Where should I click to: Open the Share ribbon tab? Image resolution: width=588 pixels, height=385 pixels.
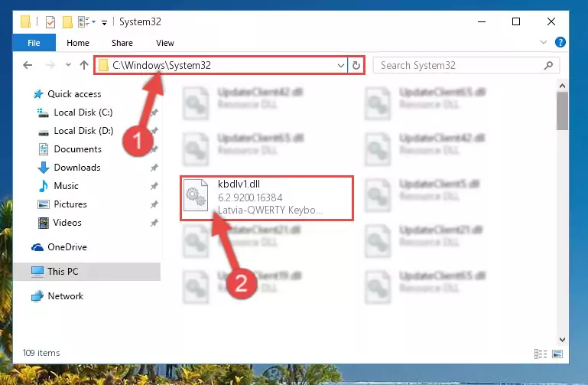122,43
